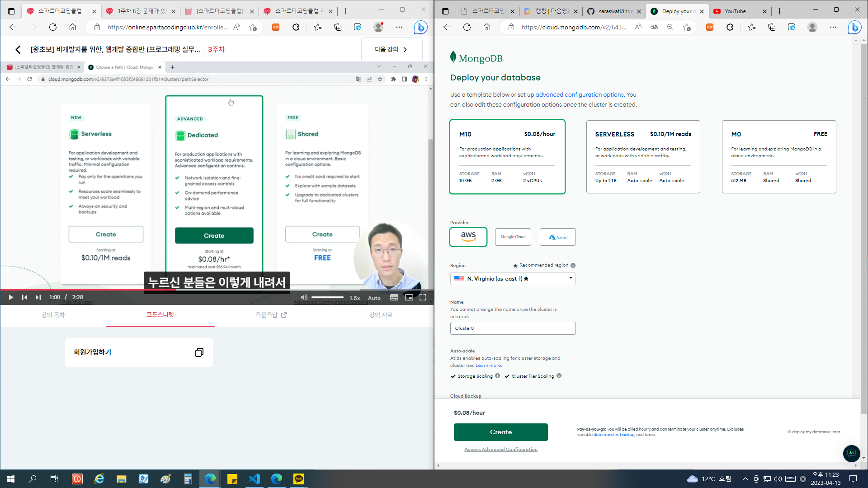Screen dimensions: 868x488
Task: Open Windows Start menu
Action: [11, 479]
